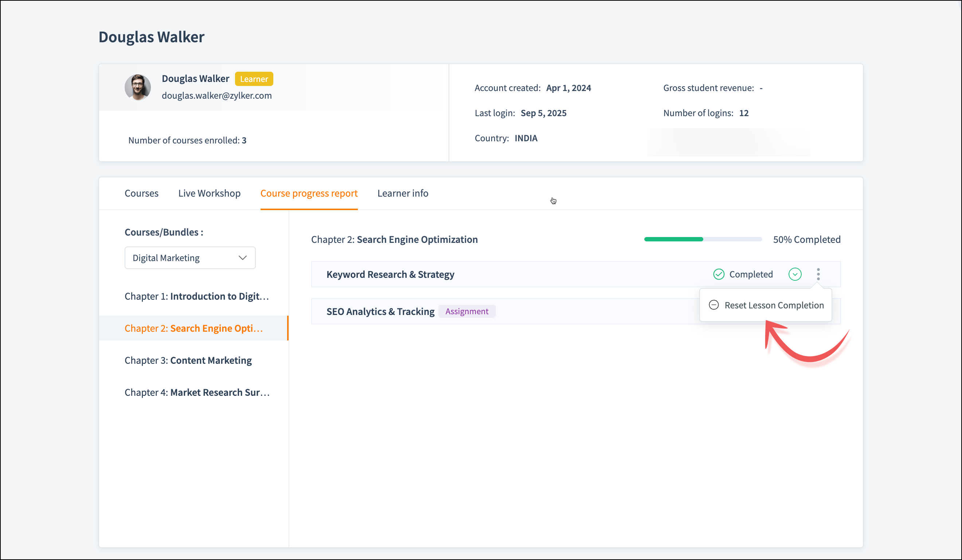Image resolution: width=962 pixels, height=560 pixels.
Task: Click the three-dot menu on Keyword Research lesson
Action: 818,274
